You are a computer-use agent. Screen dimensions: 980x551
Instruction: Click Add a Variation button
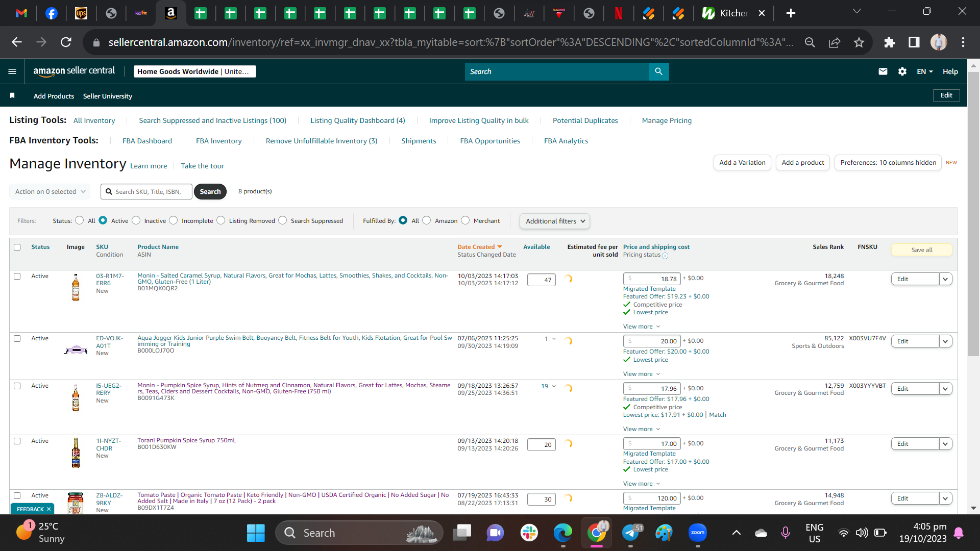(742, 163)
